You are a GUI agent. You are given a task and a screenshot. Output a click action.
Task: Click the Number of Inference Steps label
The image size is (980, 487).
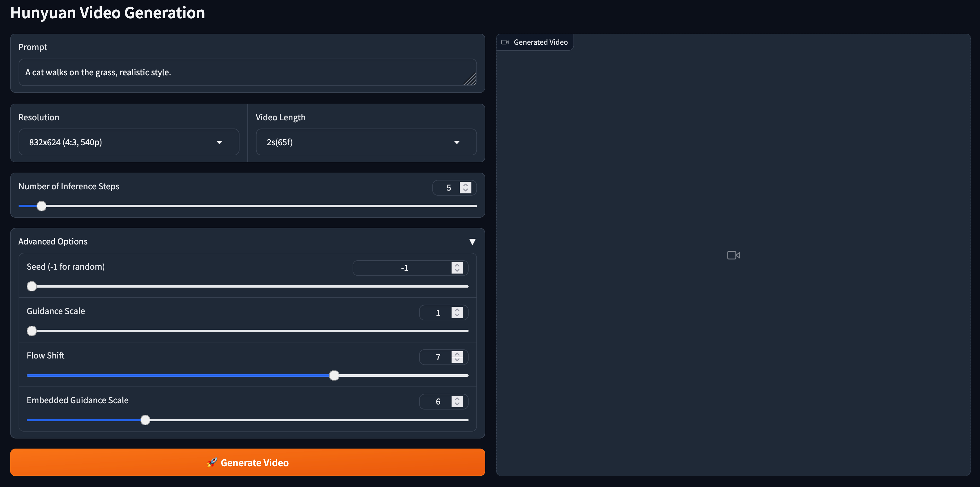pyautogui.click(x=69, y=186)
